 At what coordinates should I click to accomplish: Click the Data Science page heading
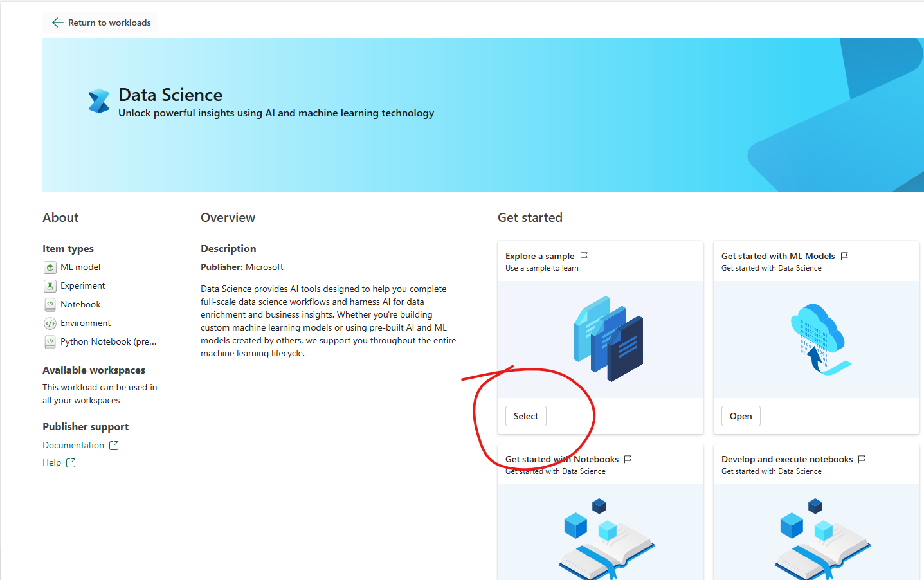click(x=170, y=95)
